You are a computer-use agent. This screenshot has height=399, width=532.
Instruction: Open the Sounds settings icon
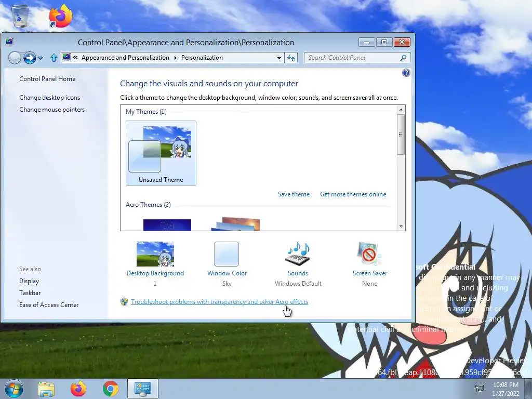pyautogui.click(x=298, y=254)
